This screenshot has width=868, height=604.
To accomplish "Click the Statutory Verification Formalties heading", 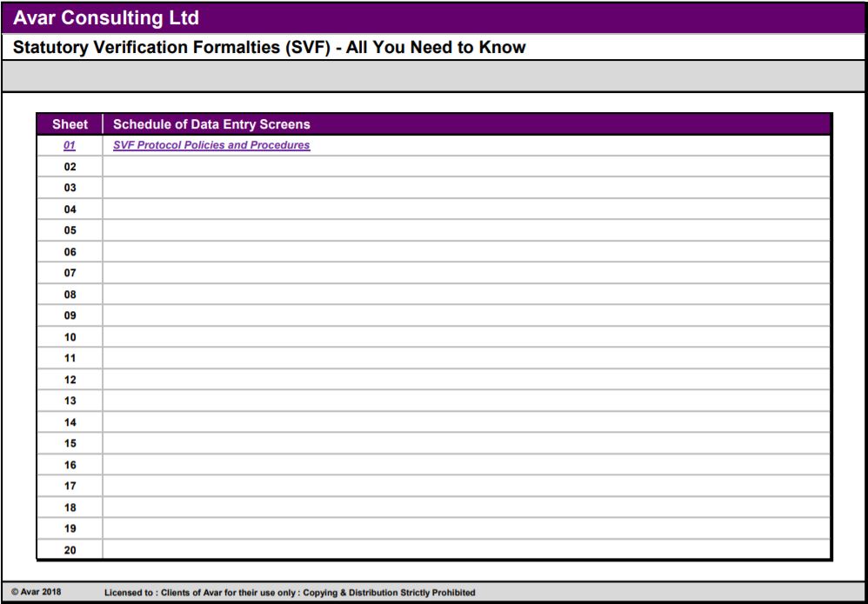I will (x=269, y=48).
